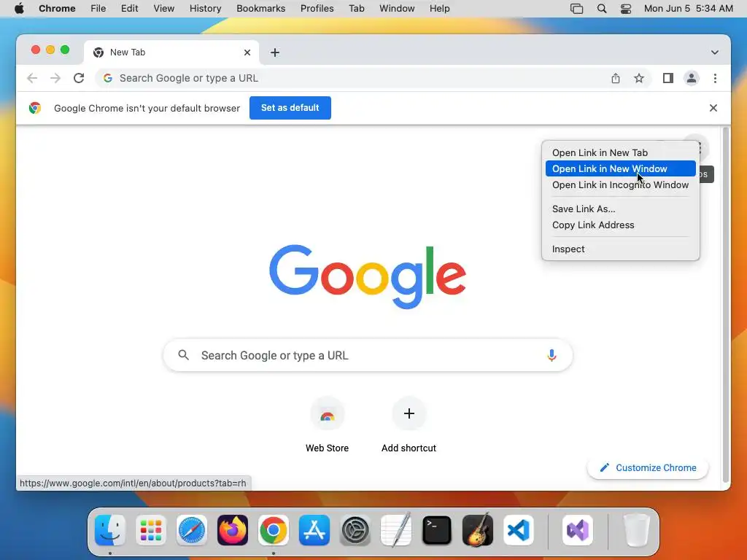Click the Google search box on the page

pyautogui.click(x=368, y=355)
